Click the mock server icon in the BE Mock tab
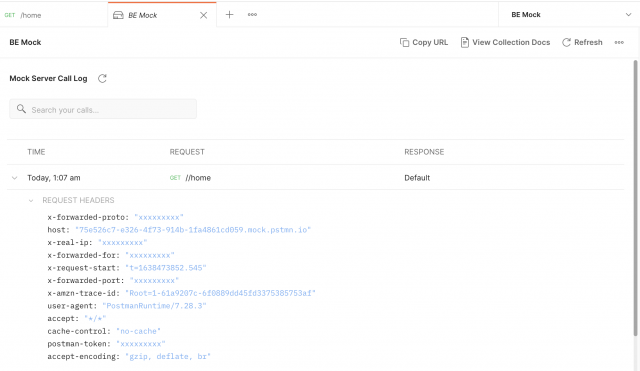Screen dimensions: 640x371 (x=118, y=15)
